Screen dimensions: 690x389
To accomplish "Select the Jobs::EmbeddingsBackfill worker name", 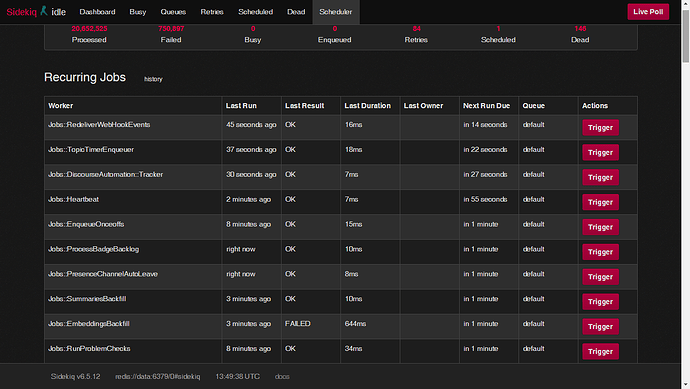I will tap(88, 323).
